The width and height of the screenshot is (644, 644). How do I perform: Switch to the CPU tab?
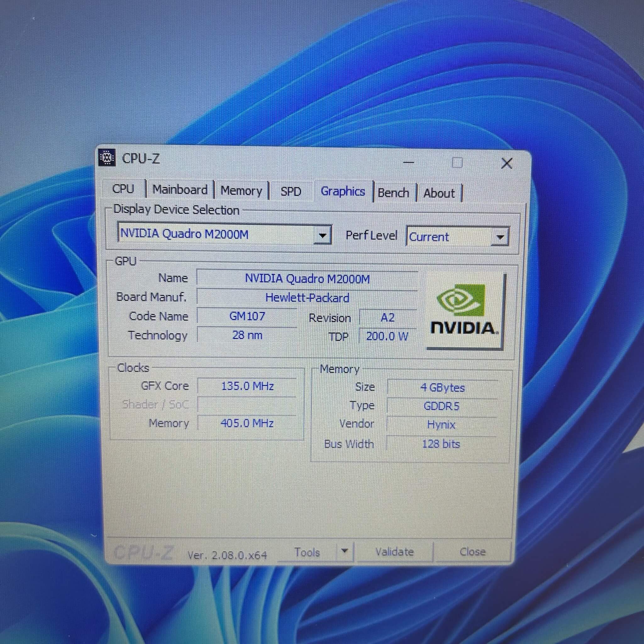tap(123, 189)
